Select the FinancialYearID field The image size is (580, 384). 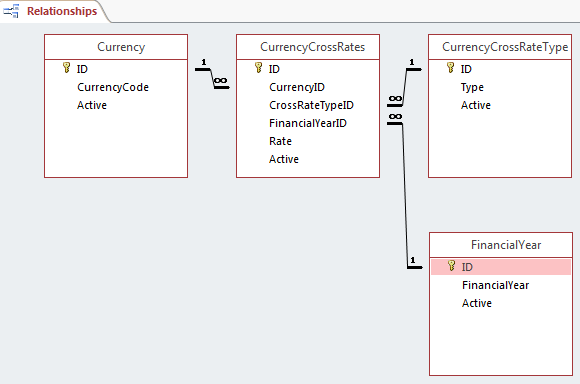click(x=308, y=123)
